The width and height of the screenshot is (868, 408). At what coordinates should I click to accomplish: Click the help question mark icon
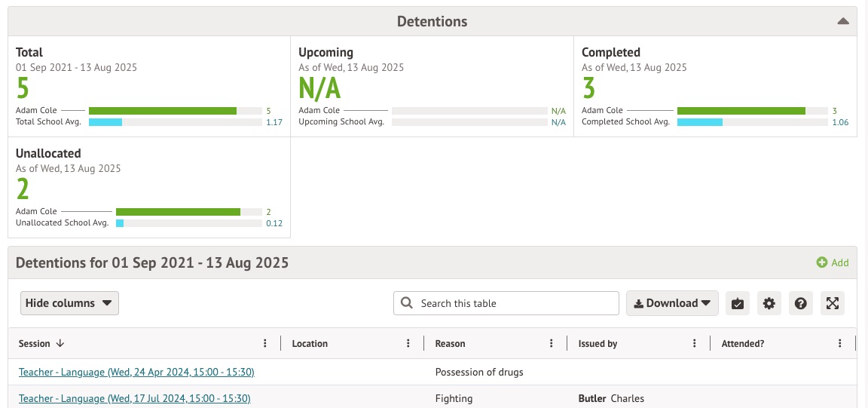tap(801, 303)
